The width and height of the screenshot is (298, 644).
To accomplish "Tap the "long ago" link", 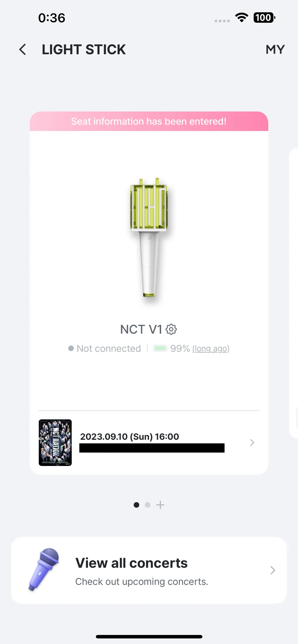I will coord(211,348).
